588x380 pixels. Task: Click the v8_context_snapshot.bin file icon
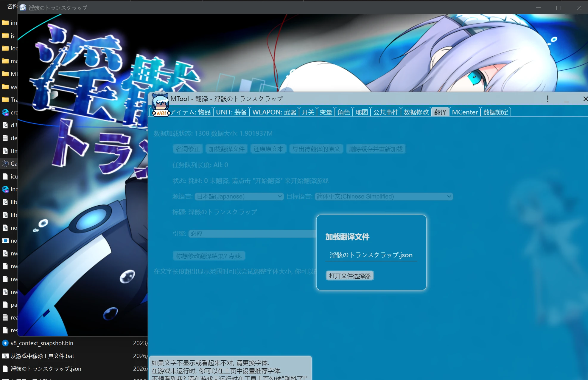[x=5, y=343]
